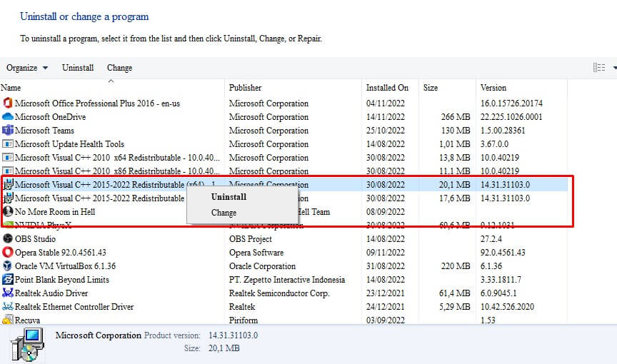Select the Recuva program entry

click(x=26, y=320)
